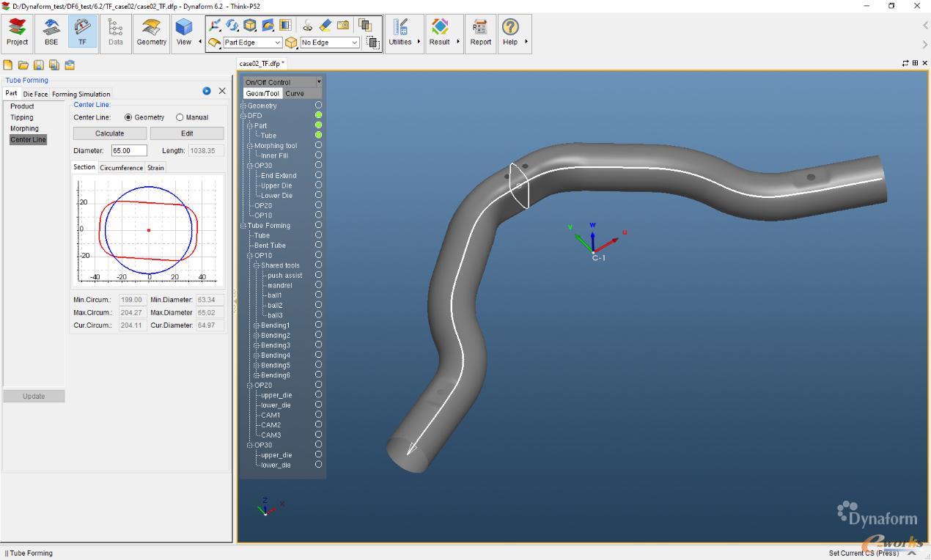Viewport: 931px width, 560px height.
Task: Select Morphing in the Part list
Action: tap(24, 128)
